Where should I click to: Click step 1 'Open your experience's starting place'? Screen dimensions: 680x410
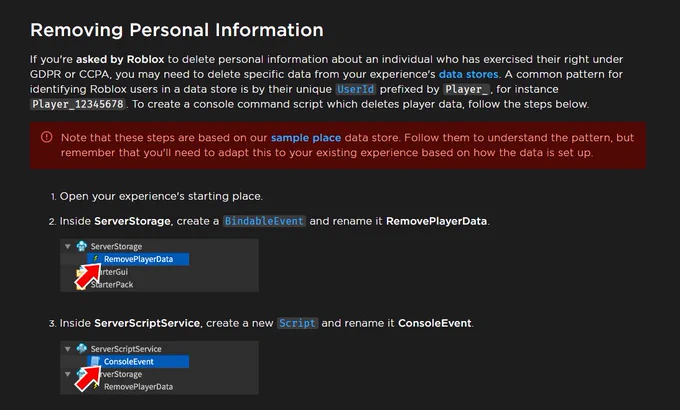pos(161,197)
